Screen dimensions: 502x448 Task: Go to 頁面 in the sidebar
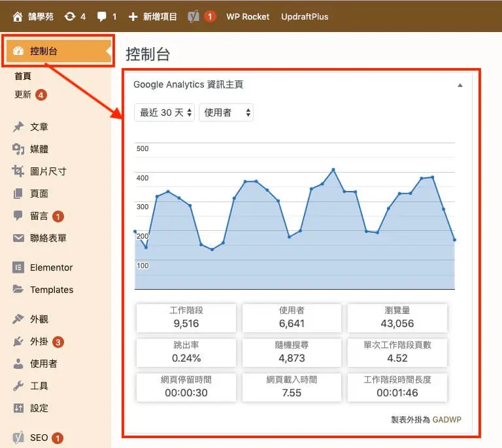point(39,194)
